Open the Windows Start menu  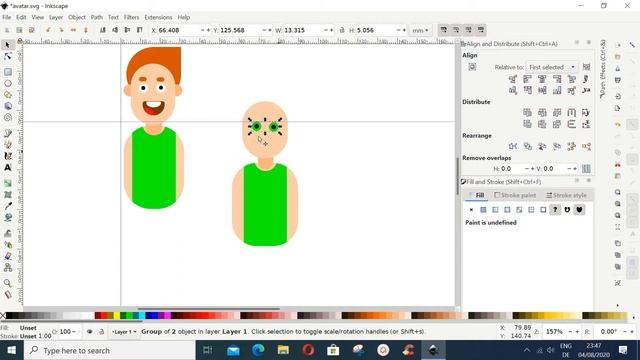(x=11, y=350)
